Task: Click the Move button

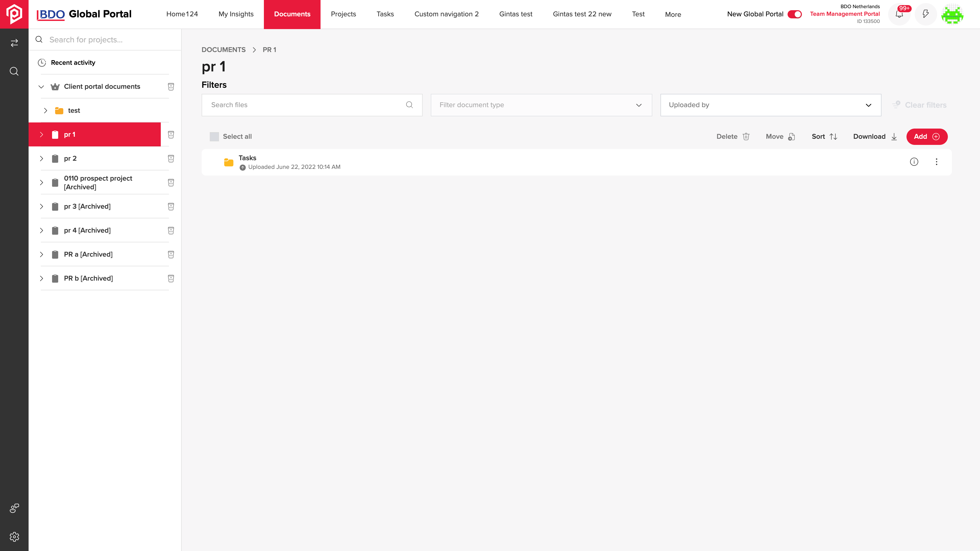Action: (x=780, y=136)
